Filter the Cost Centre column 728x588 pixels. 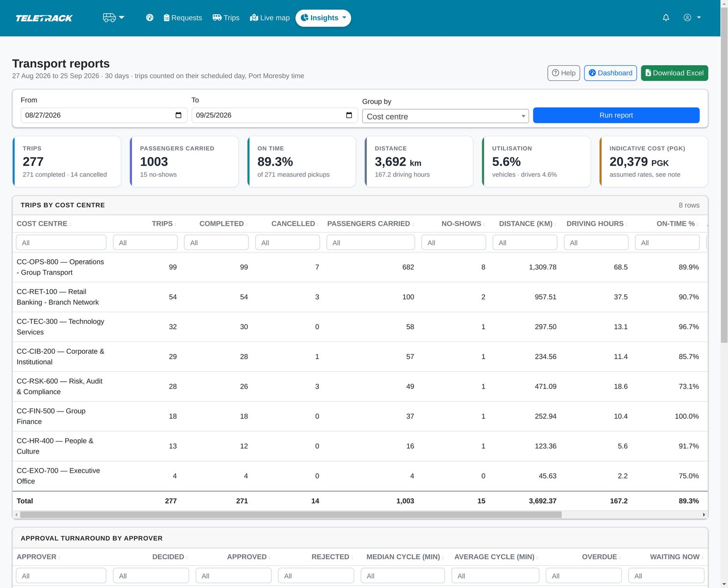click(61, 243)
